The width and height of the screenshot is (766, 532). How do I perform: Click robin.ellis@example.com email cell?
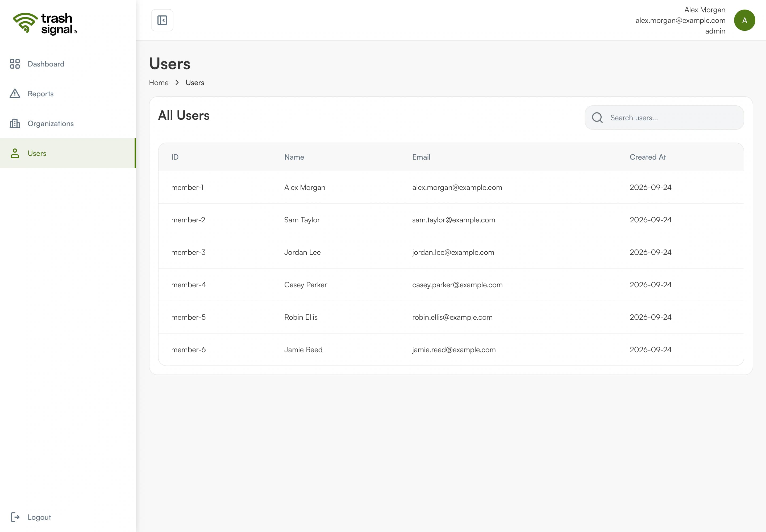[452, 317]
